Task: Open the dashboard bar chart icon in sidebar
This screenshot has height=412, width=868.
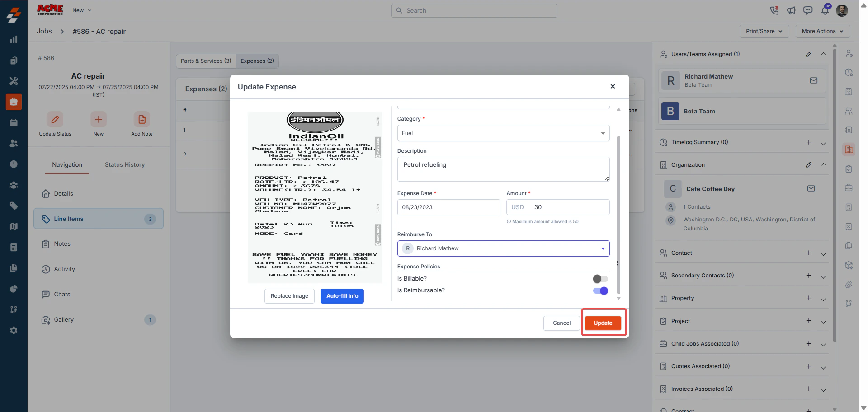Action: (14, 39)
